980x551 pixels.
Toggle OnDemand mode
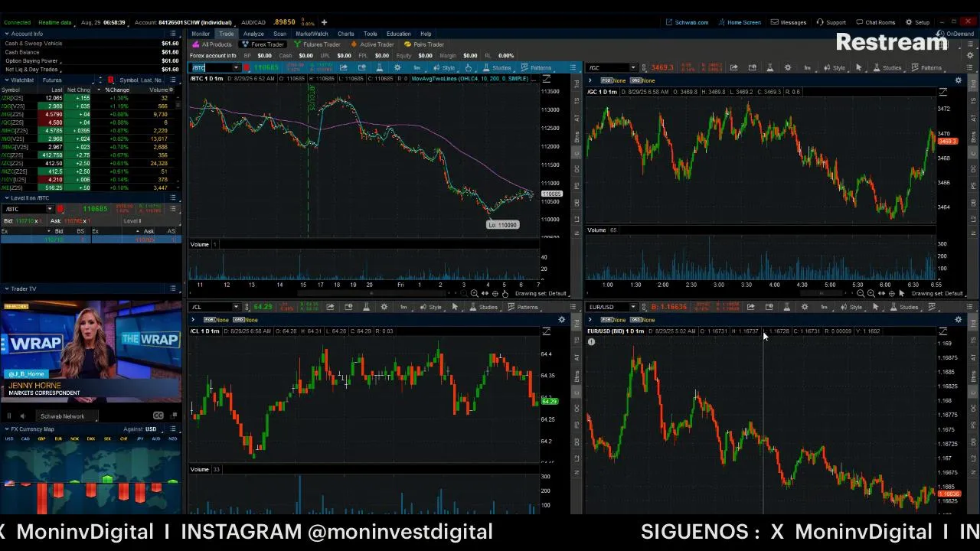pos(955,34)
